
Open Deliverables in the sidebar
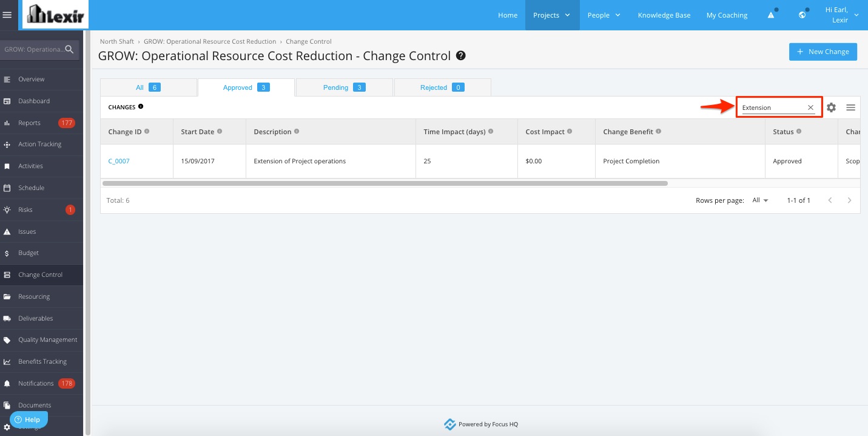pos(41,318)
